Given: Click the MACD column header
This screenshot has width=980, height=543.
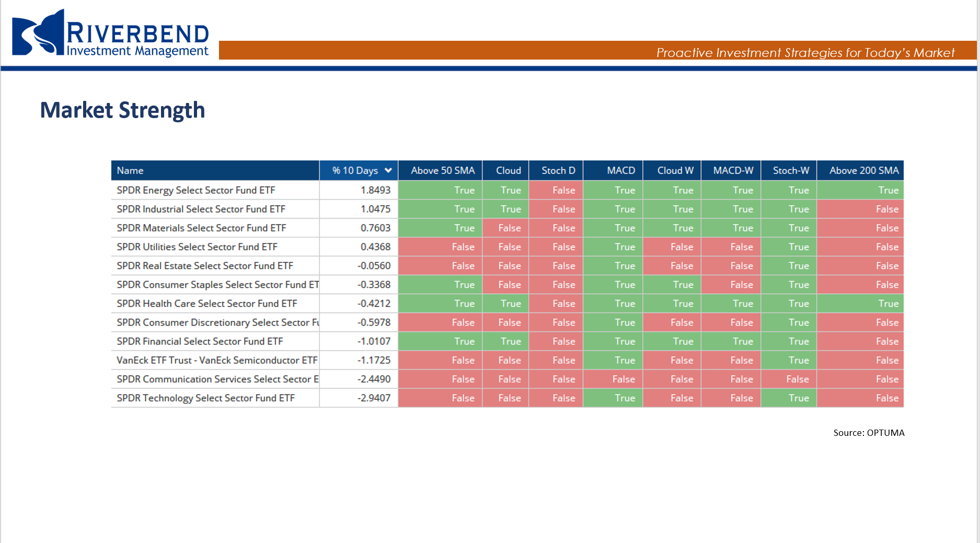Looking at the screenshot, I should [x=613, y=170].
